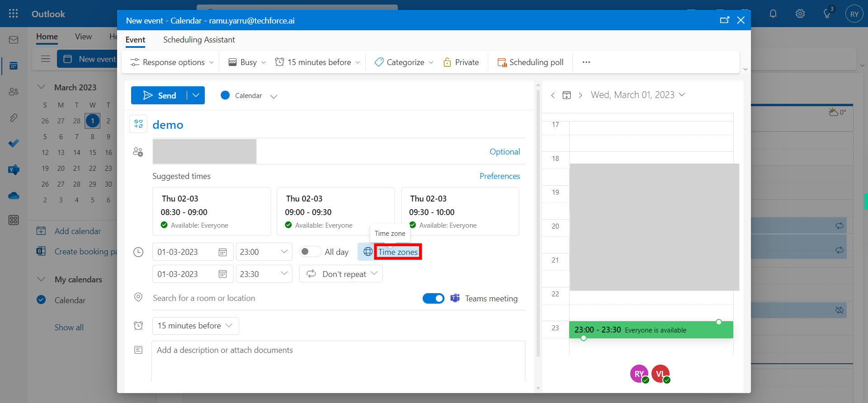Turn off the Teams meeting toggle

434,298
